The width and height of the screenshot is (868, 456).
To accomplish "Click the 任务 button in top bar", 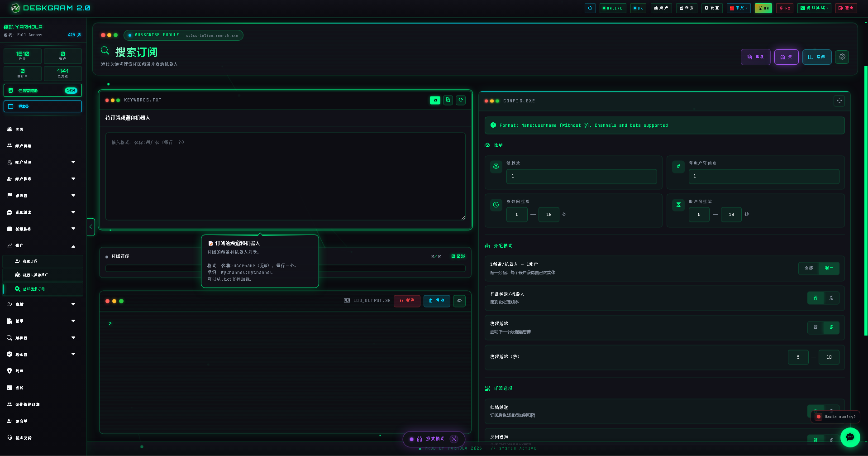I will [687, 8].
